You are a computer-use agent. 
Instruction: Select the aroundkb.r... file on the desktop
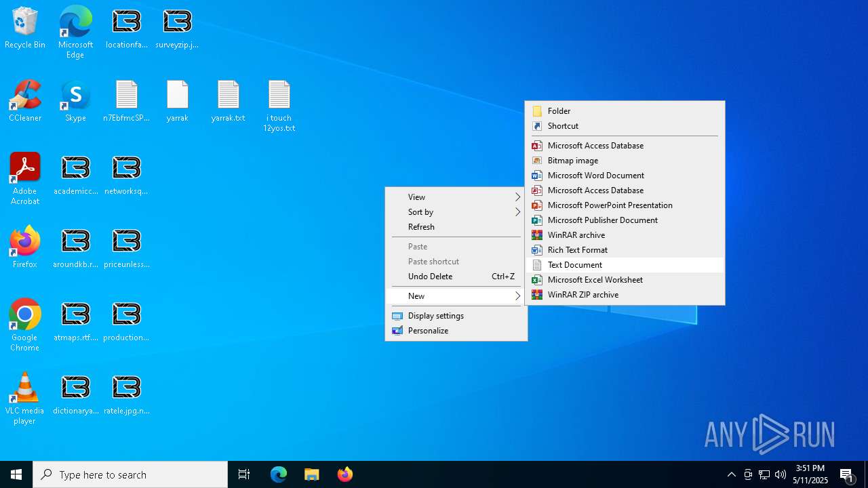pos(75,248)
